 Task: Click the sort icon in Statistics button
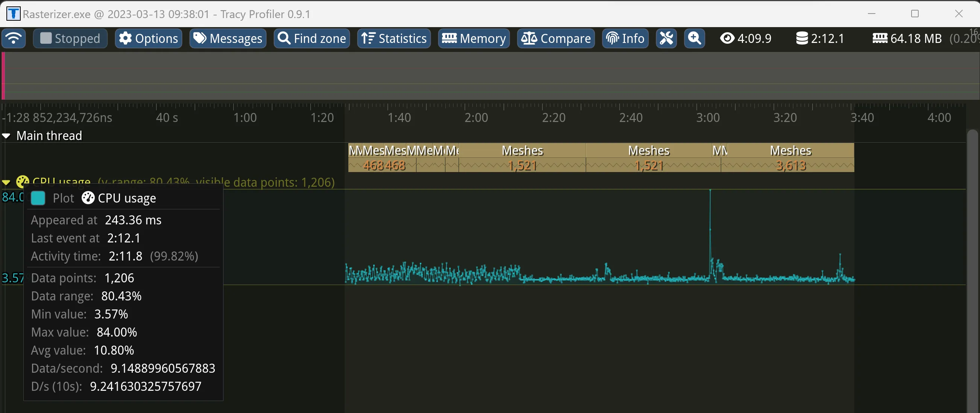tap(368, 38)
